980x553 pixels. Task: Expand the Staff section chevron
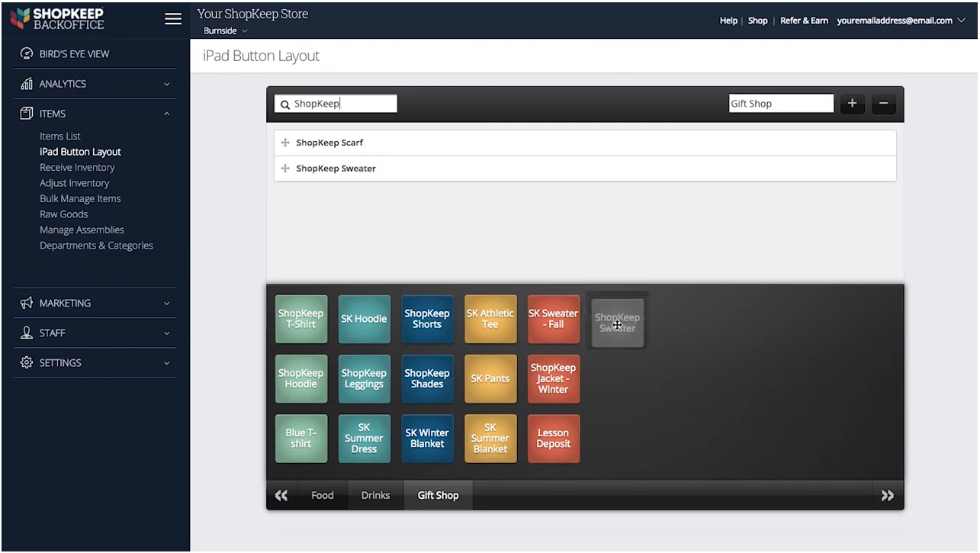point(166,333)
